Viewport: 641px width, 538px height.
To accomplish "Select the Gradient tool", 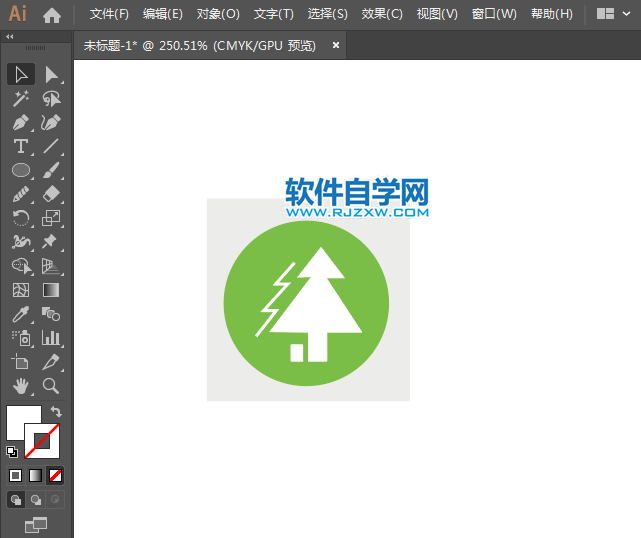I will [x=52, y=290].
